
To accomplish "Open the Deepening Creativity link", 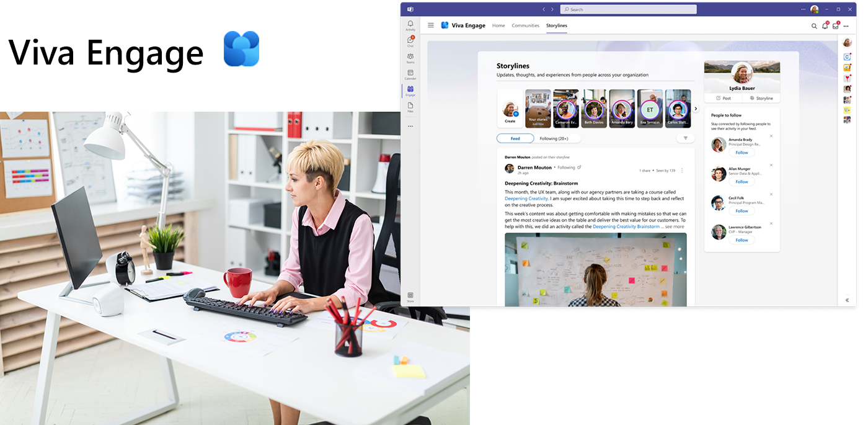I will point(527,199).
